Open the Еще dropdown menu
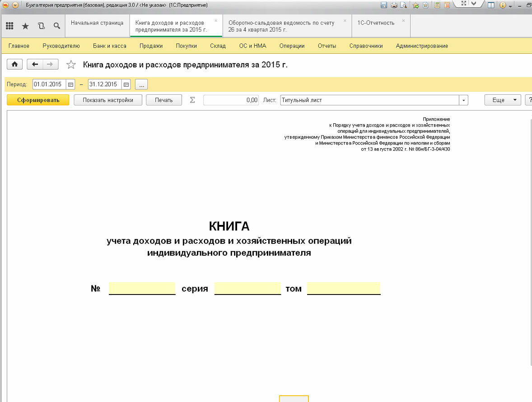 [x=502, y=100]
